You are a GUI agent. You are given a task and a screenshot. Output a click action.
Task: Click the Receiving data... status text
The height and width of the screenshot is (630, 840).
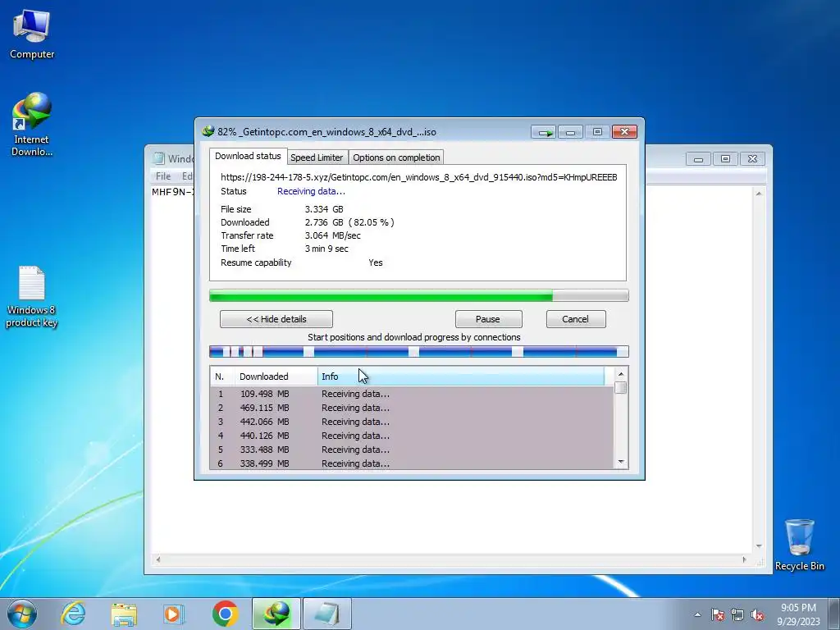point(311,191)
